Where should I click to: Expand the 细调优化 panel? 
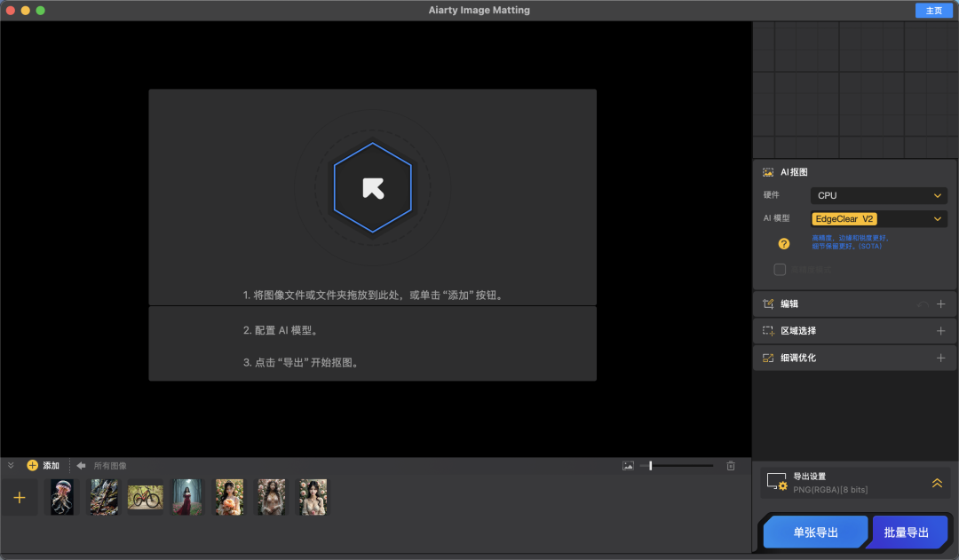click(940, 358)
